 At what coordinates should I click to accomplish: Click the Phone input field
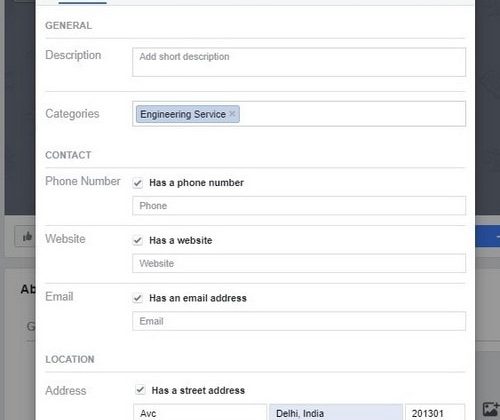[x=299, y=206]
